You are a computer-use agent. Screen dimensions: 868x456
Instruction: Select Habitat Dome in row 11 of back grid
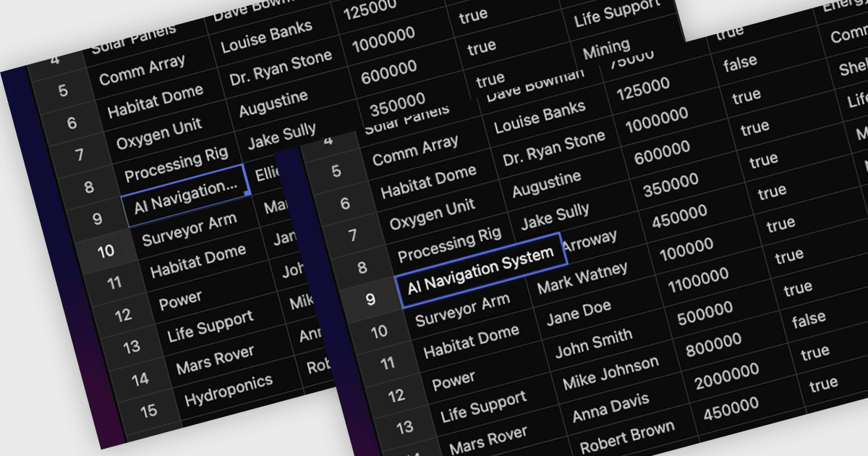tap(198, 261)
